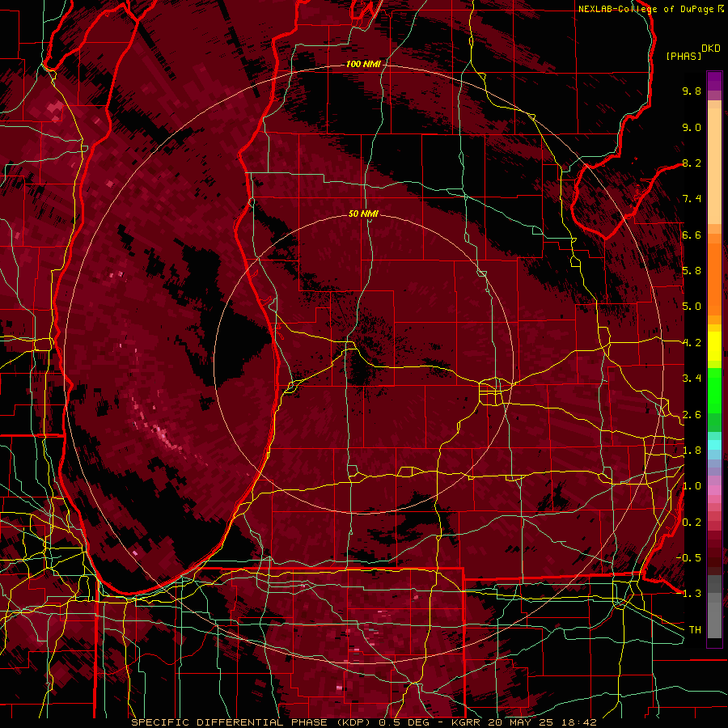The height and width of the screenshot is (728, 728).
Task: Pick the yellow color bar segment
Action: click(x=714, y=346)
